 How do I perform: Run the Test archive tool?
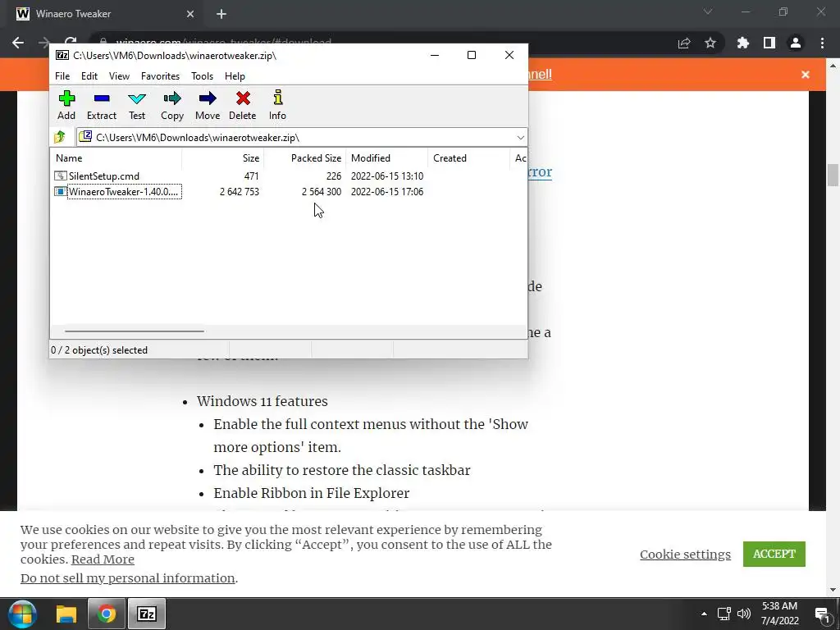137,105
